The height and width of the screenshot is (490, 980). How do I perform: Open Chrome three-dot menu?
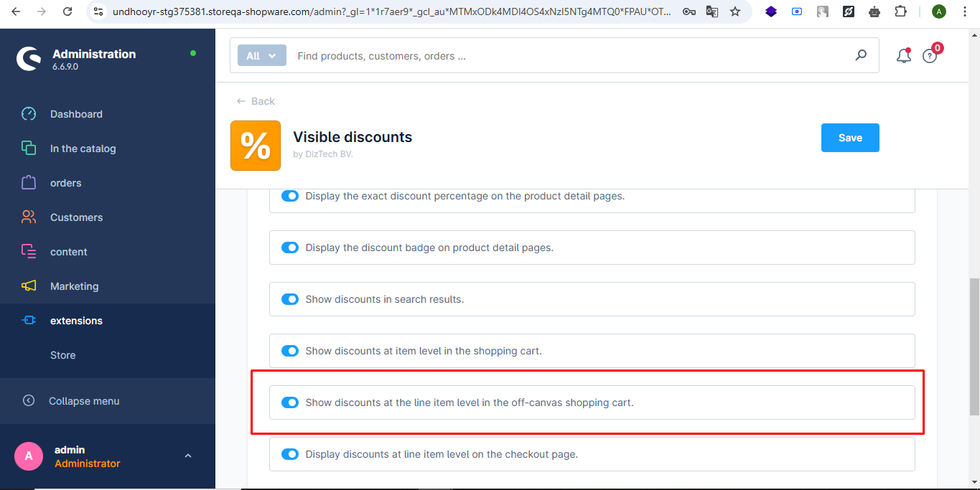965,11
